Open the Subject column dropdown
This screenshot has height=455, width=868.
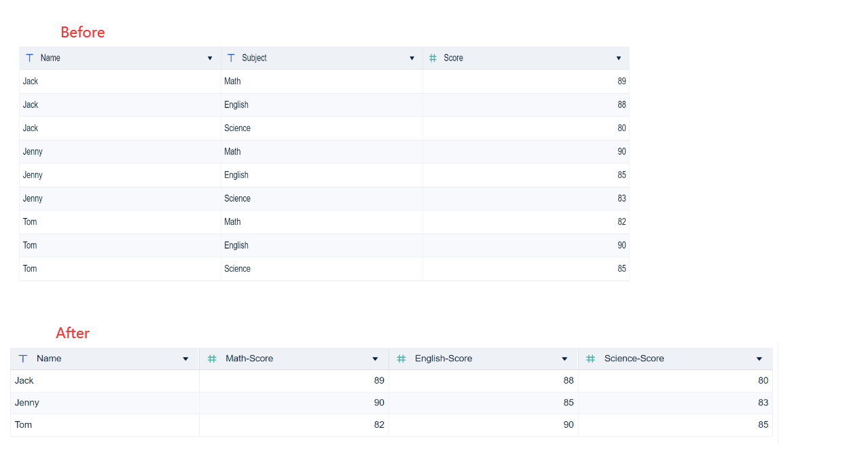point(412,58)
